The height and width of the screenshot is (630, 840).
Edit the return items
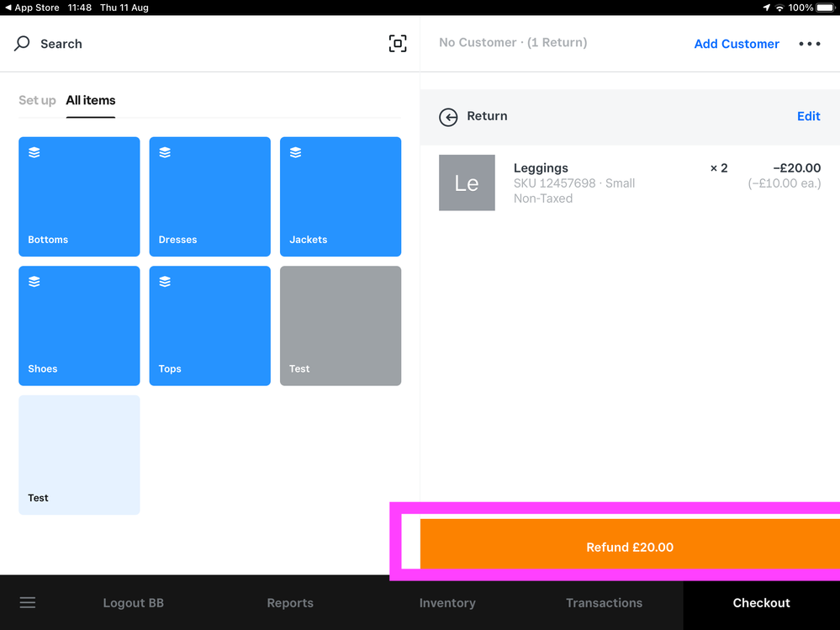point(808,116)
